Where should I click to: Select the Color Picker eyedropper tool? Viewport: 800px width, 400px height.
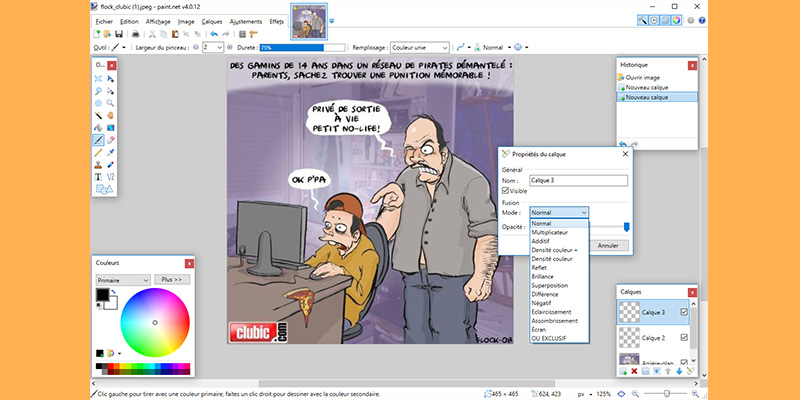point(110,152)
